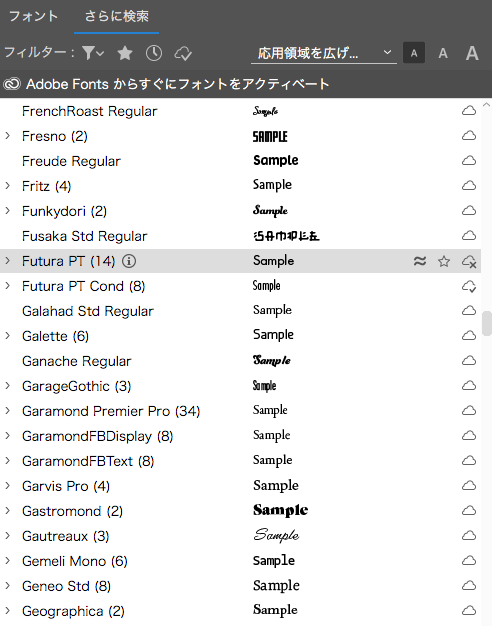This screenshot has height=626, width=492.
Task: Click the scroll up arrow of font list
Action: tap(486, 105)
